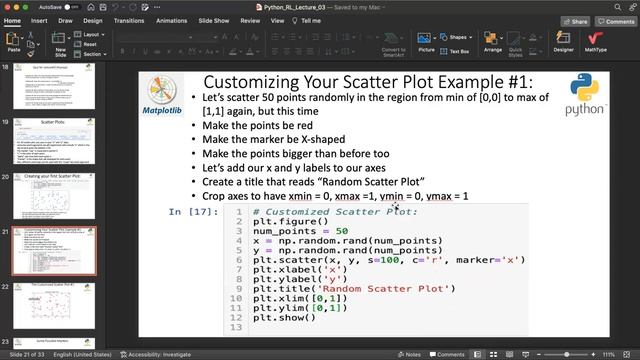
Task: Click the Tell me search field
Action: [x=307, y=21]
